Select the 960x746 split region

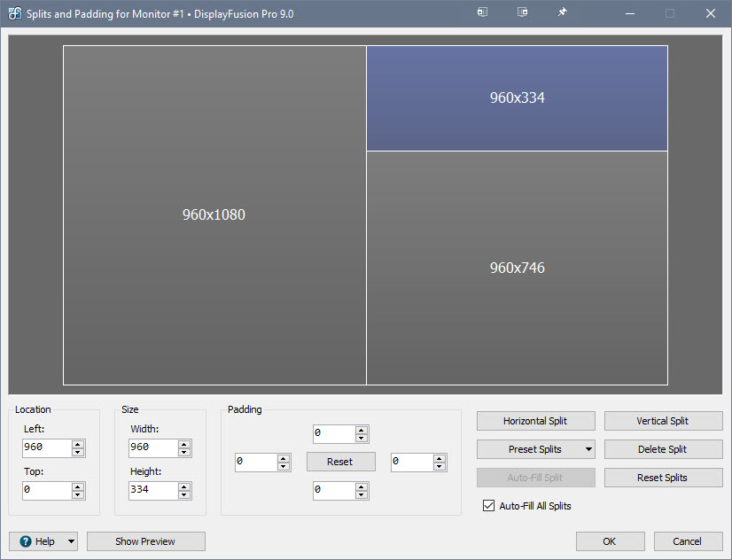point(517,268)
